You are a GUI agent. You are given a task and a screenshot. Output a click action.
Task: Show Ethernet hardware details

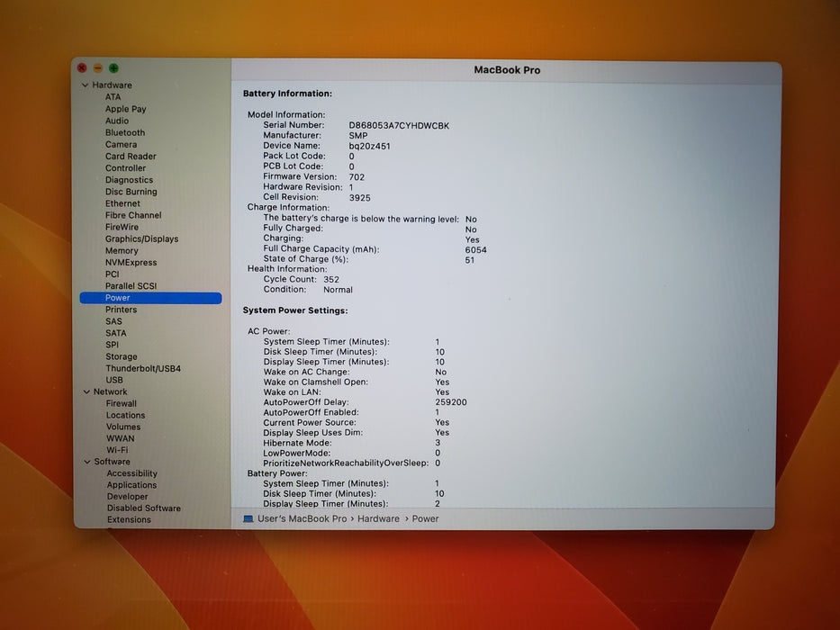(122, 203)
